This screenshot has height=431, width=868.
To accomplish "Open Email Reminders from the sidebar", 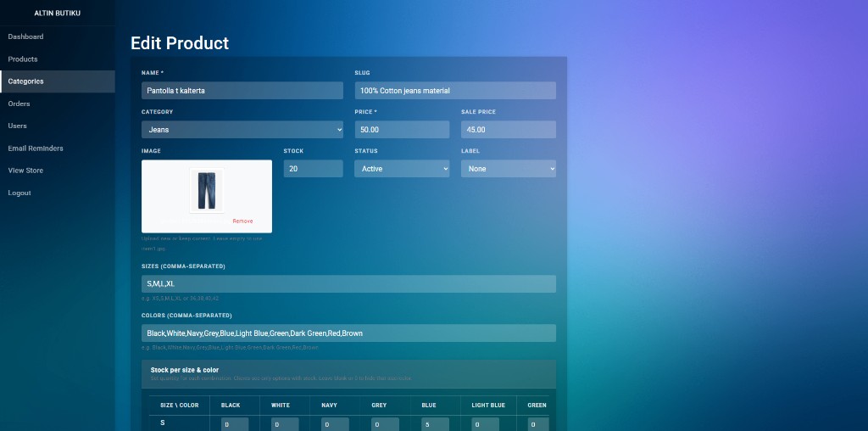I will click(x=36, y=148).
